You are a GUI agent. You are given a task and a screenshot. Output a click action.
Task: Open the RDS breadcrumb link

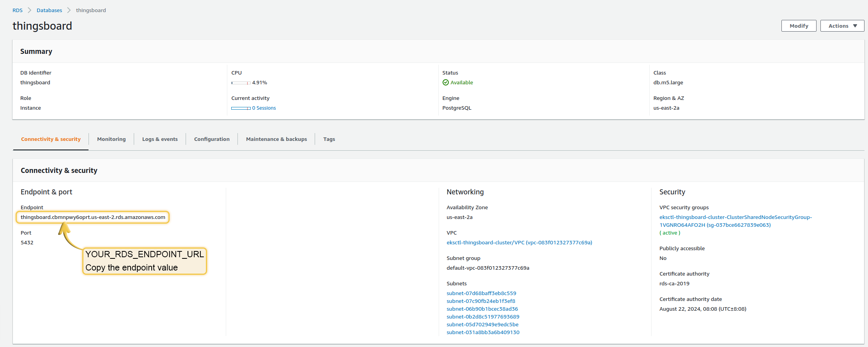(x=18, y=10)
